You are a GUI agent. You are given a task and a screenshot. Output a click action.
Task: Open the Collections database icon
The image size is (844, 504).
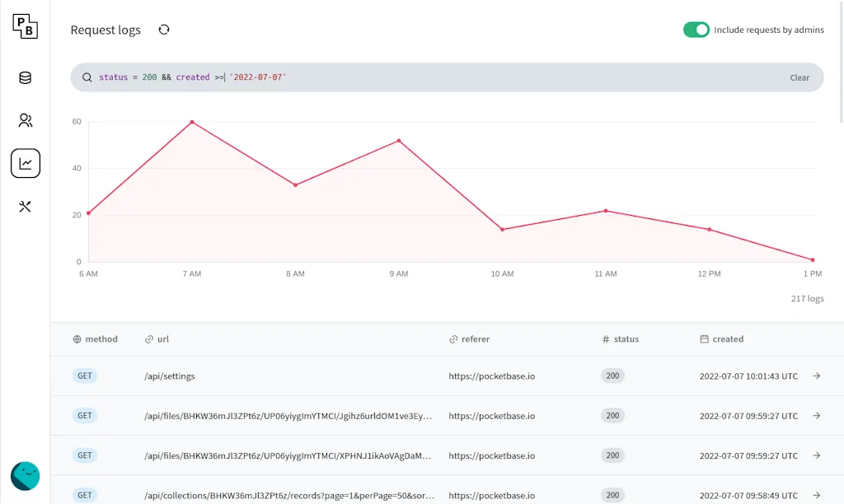25,78
